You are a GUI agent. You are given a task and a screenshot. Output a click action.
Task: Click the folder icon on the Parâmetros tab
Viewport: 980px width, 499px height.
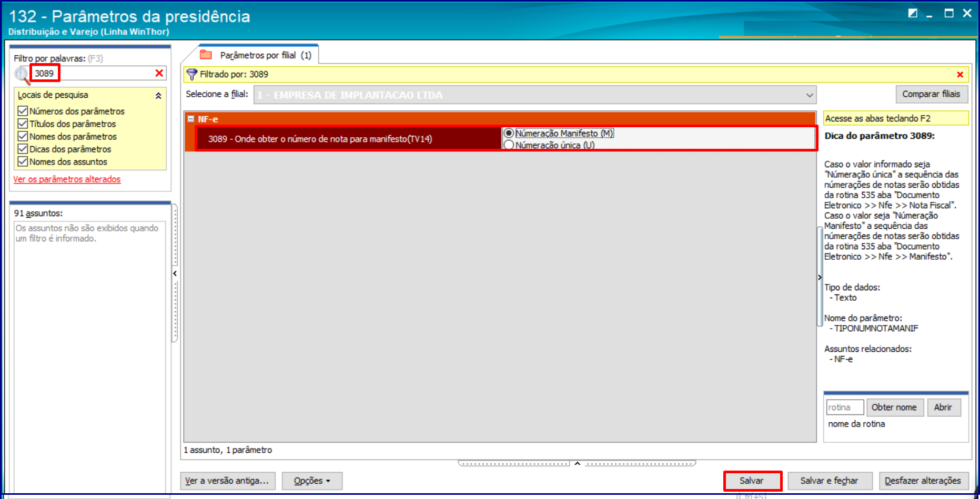[x=206, y=55]
